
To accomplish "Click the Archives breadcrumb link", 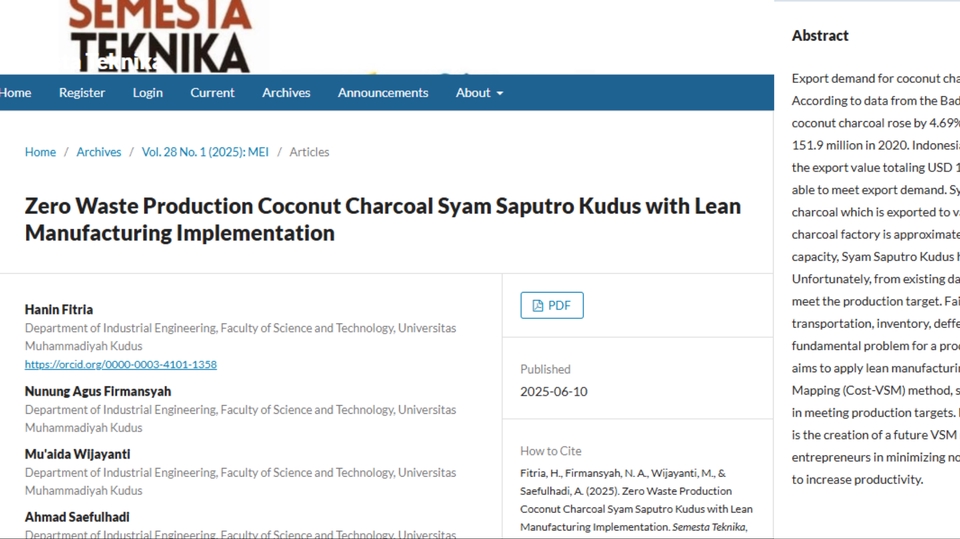I will 99,152.
